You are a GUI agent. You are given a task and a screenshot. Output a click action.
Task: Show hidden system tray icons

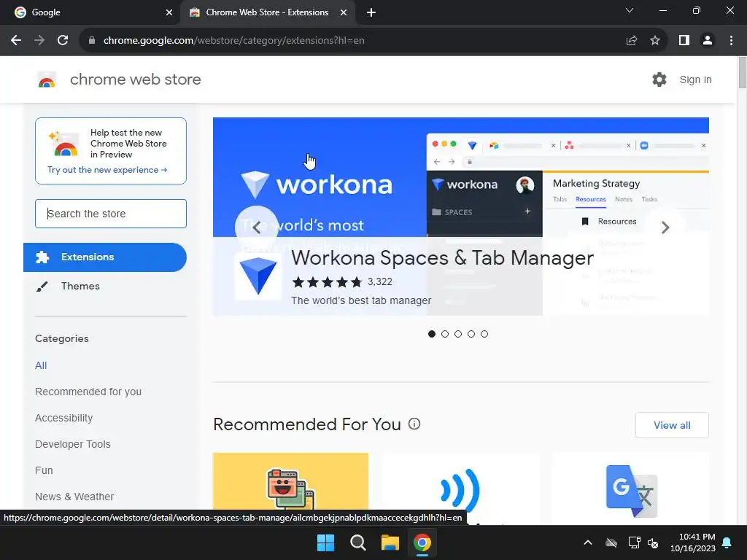point(588,542)
